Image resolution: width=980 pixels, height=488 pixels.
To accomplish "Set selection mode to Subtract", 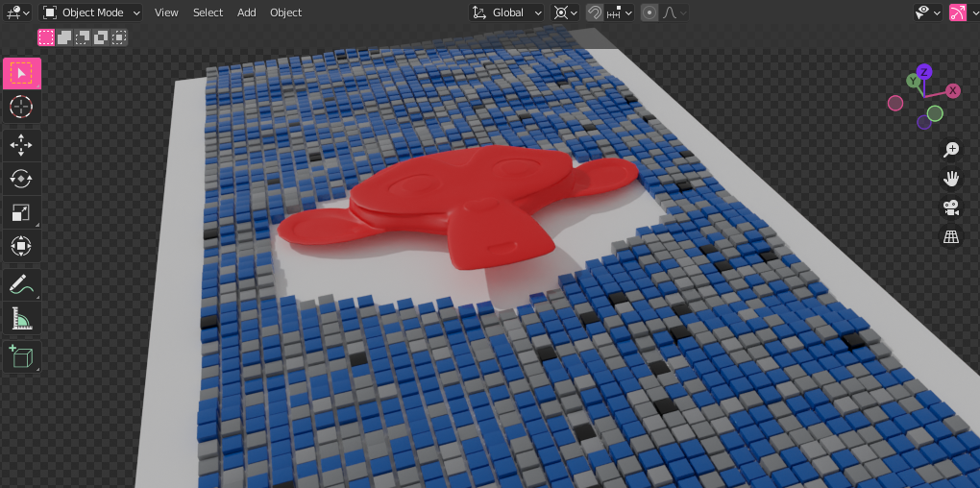I will (x=83, y=37).
